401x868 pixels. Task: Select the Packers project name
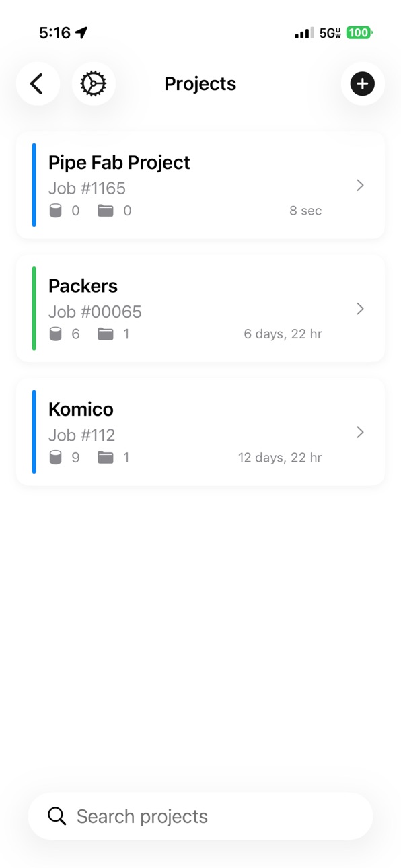click(83, 286)
